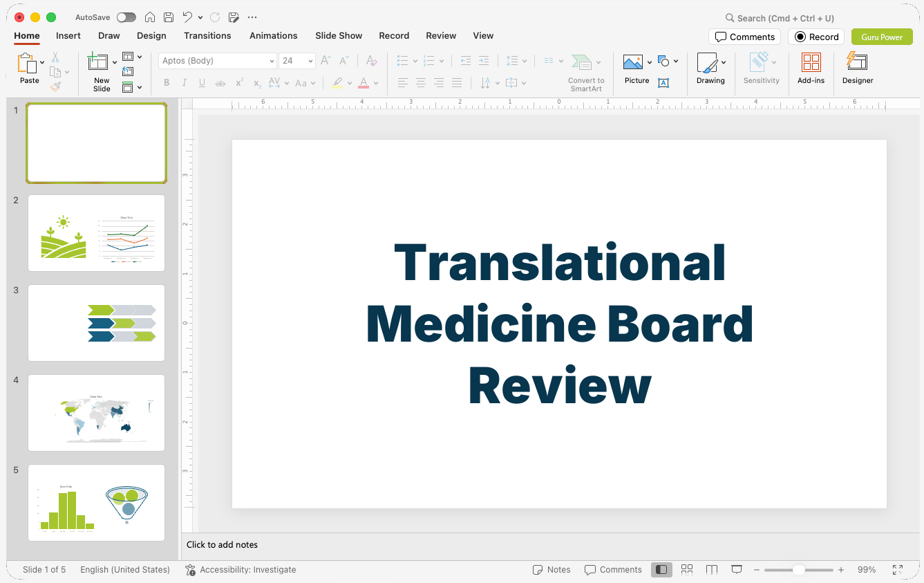Click the Record button at top right
This screenshot has height=583, width=924.
coord(816,37)
